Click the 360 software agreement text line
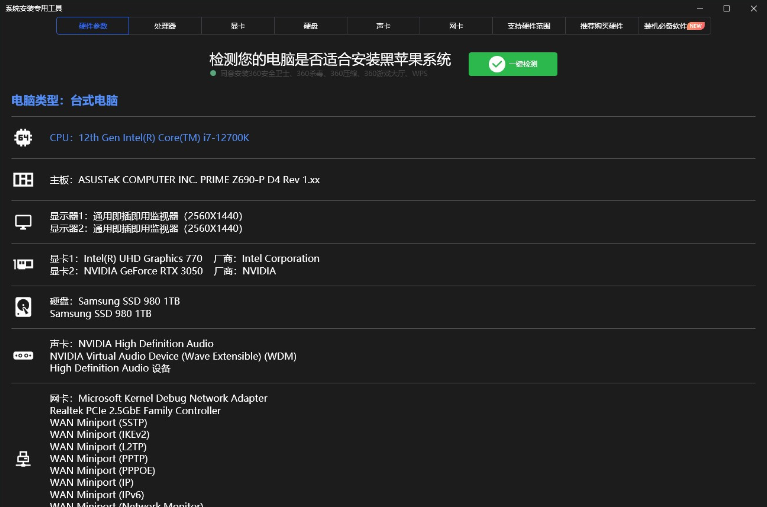The width and height of the screenshot is (767, 507). [x=323, y=73]
